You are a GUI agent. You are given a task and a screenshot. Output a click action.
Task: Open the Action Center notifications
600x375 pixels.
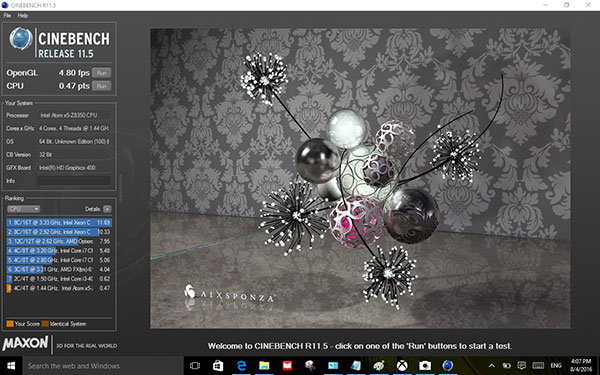point(521,366)
